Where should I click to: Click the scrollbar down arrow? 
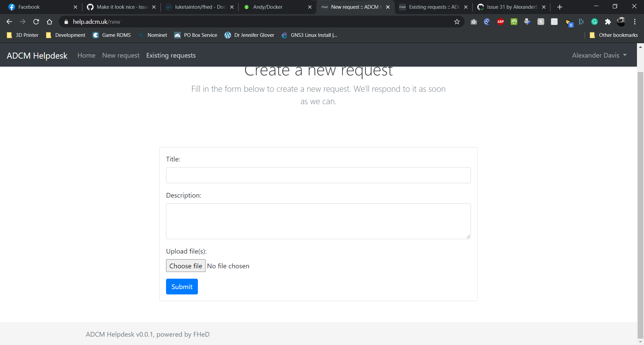point(640,342)
